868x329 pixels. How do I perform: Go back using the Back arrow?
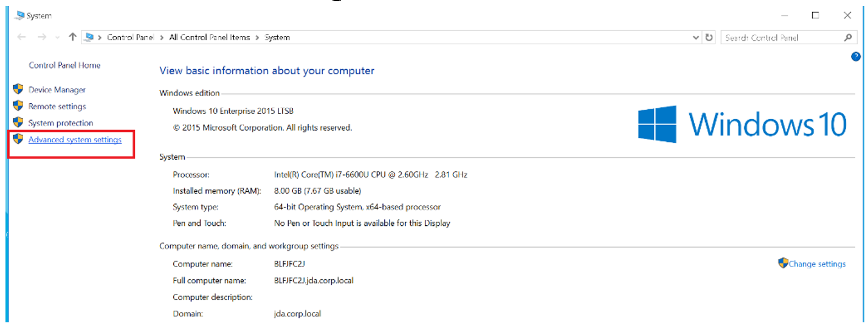click(x=22, y=37)
